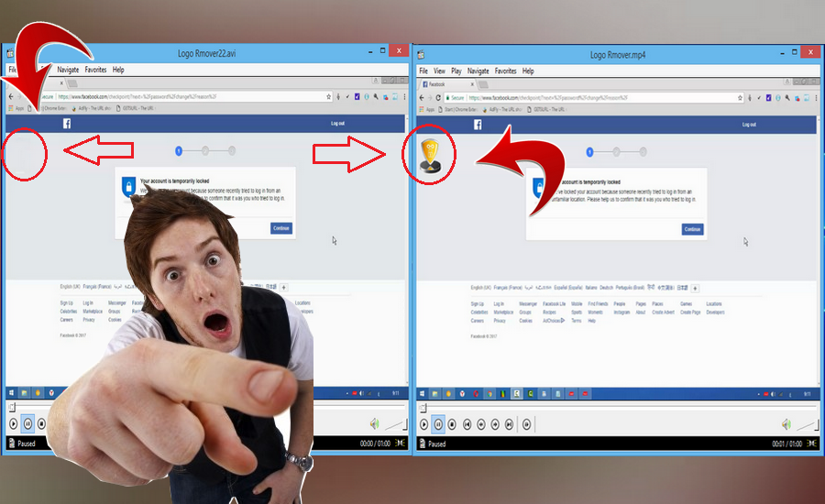Click player app icon in Logo Rmover.mp4 title bar
This screenshot has width=825, height=504.
422,55
